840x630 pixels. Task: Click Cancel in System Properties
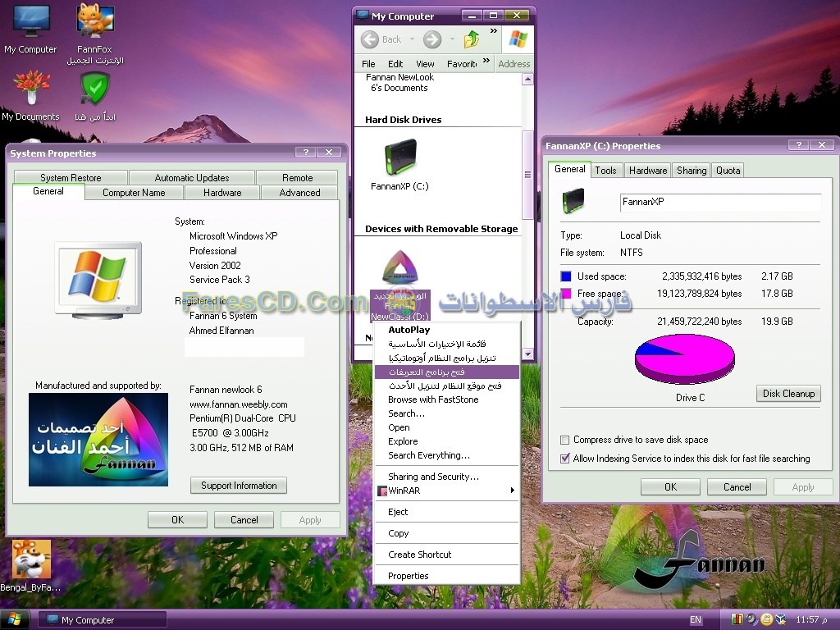244,519
